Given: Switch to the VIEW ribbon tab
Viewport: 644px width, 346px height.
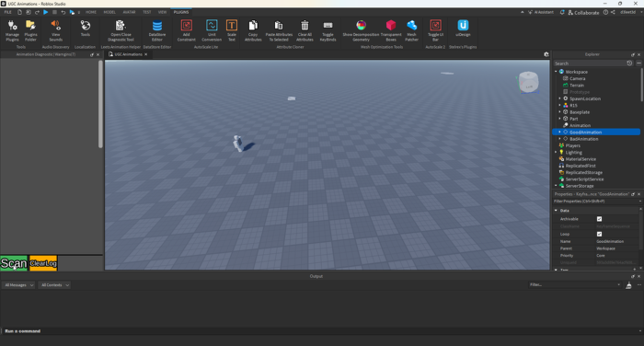Looking at the screenshot, I should tap(162, 12).
